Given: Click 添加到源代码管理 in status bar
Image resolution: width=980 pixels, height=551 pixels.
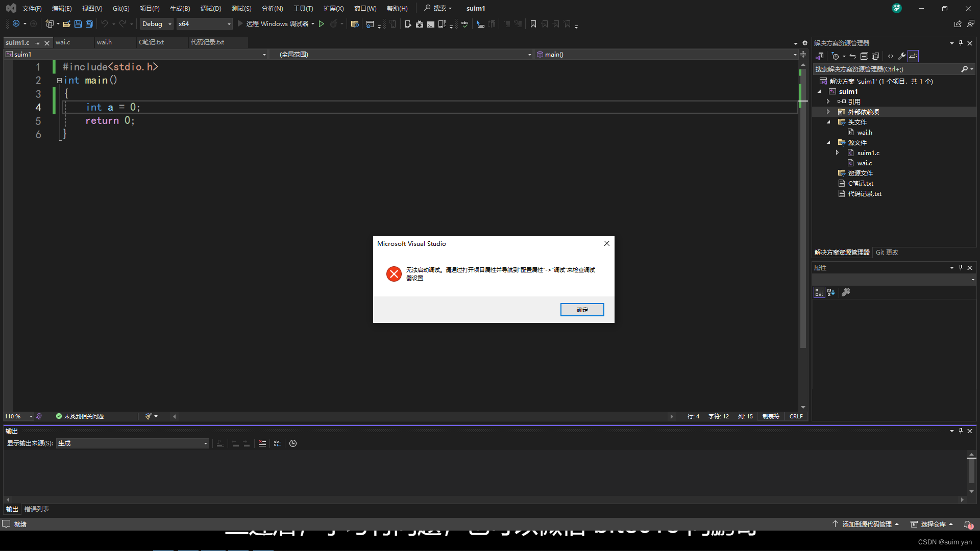Looking at the screenshot, I should tap(866, 524).
